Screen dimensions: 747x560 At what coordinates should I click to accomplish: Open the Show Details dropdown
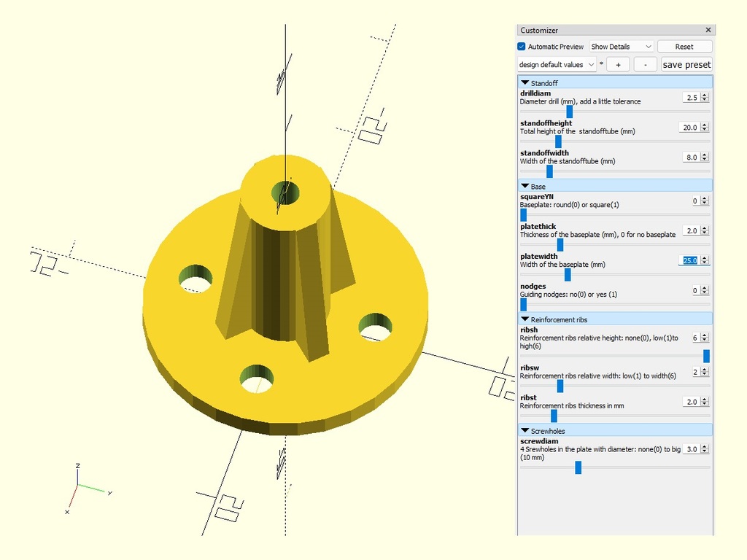click(622, 47)
